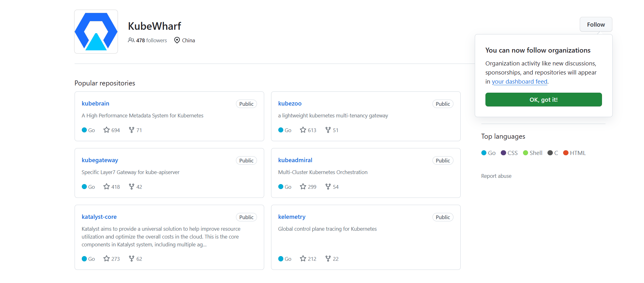Click the KubeWharf organization avatar logo

[96, 32]
